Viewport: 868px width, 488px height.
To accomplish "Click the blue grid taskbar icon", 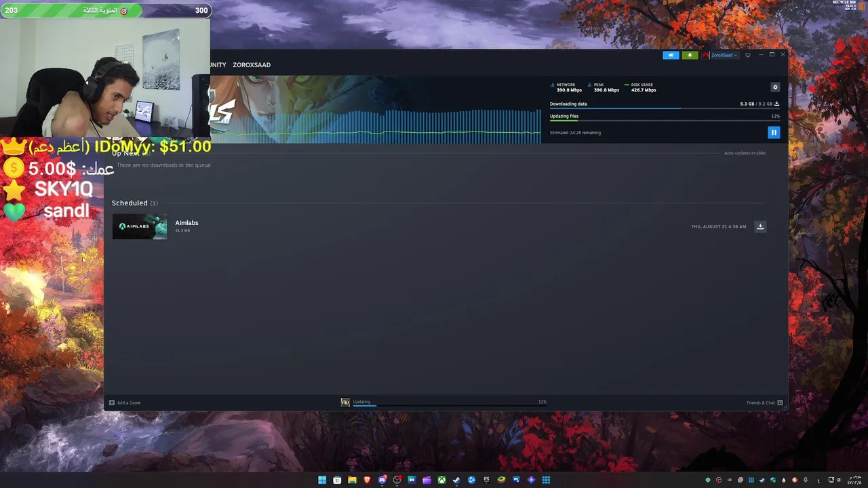I will point(546,480).
